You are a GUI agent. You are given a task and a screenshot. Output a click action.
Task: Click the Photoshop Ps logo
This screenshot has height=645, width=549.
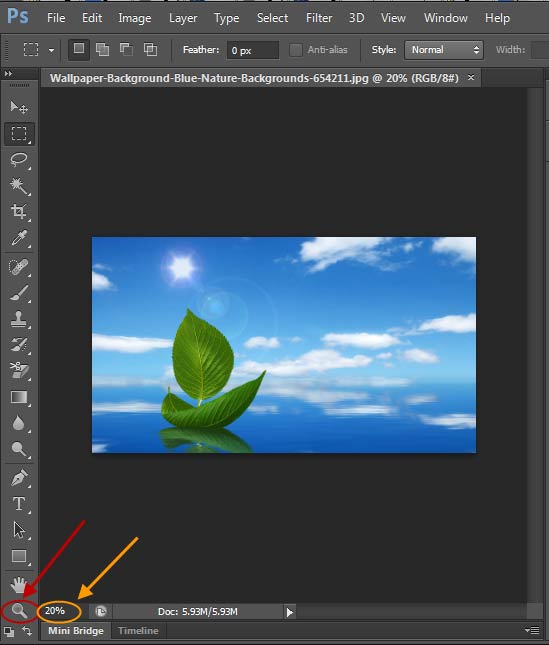[18, 16]
